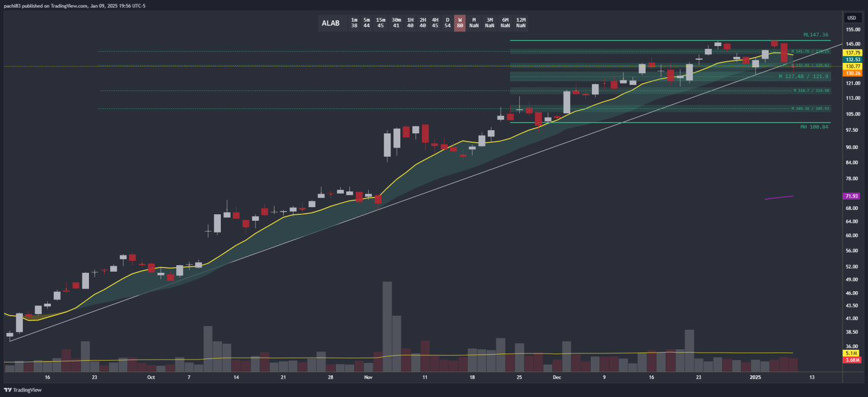Click the 113.00 price axis value
The width and height of the screenshot is (868, 397).
[x=853, y=98]
